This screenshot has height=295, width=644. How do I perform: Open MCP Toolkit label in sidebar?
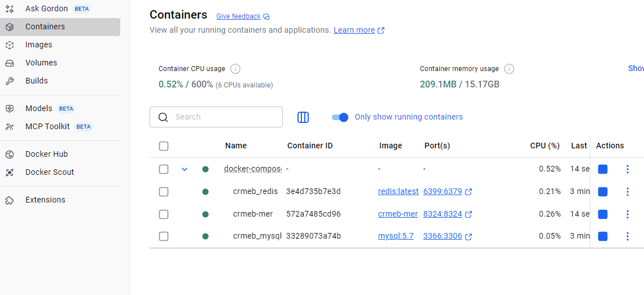coord(47,126)
